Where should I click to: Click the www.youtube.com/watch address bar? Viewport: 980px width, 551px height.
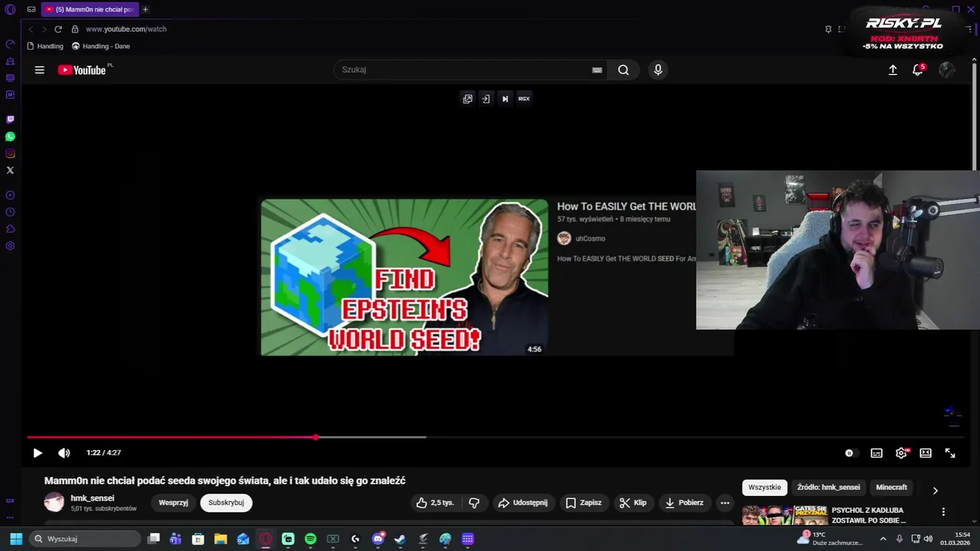(x=126, y=29)
